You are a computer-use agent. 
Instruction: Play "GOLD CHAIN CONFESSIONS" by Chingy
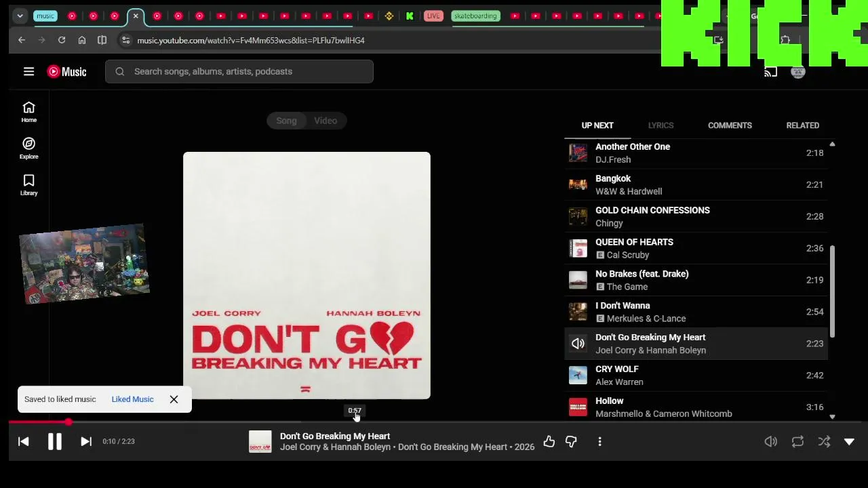[696, 217]
